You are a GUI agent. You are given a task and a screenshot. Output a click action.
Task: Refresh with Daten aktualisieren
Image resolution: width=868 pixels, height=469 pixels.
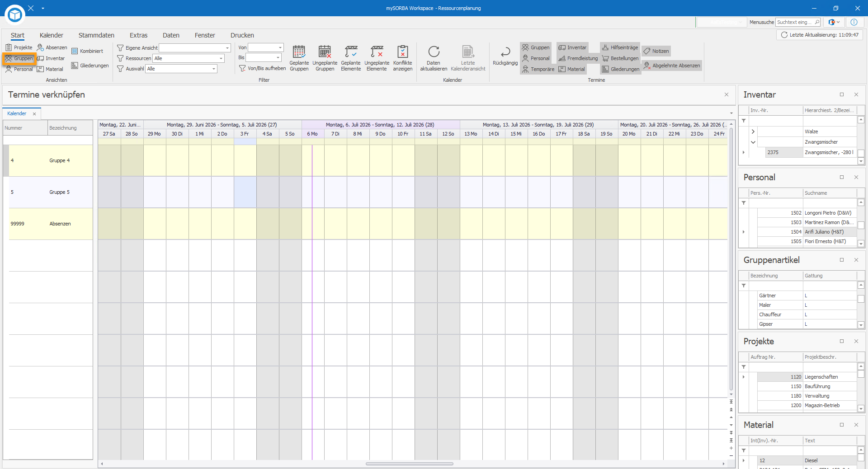pos(434,58)
